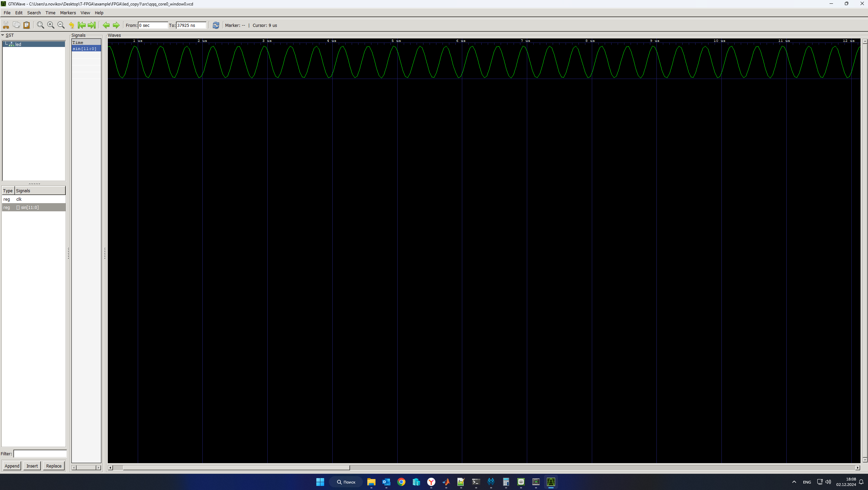Click the Zoom Undo yellow arrow
Viewport: 868px width, 490px height.
pos(71,25)
